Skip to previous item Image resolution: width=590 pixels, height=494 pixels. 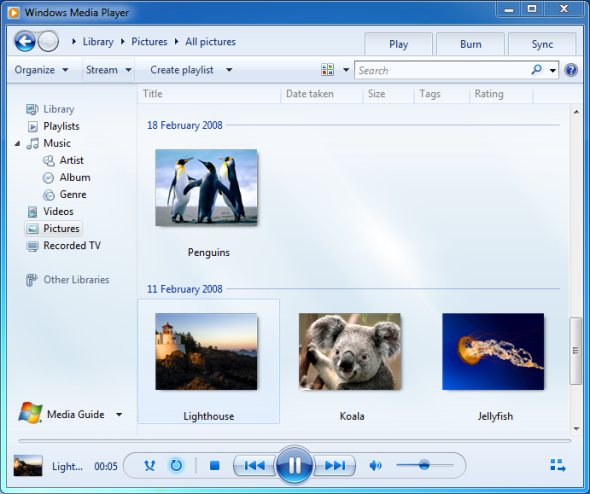pos(255,466)
